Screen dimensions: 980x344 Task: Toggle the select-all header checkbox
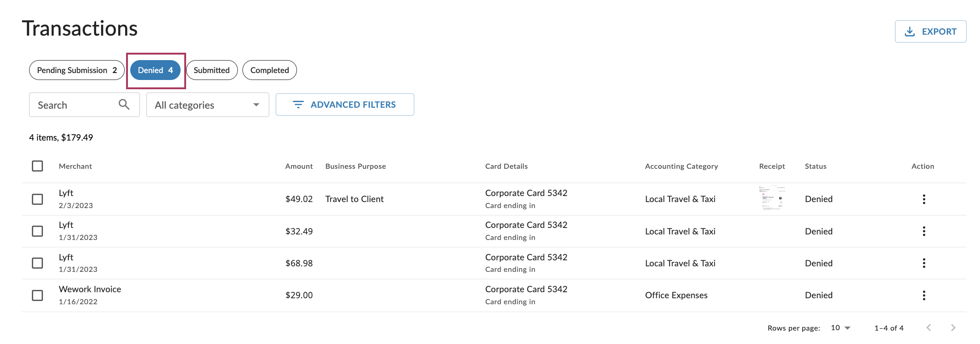click(x=37, y=166)
